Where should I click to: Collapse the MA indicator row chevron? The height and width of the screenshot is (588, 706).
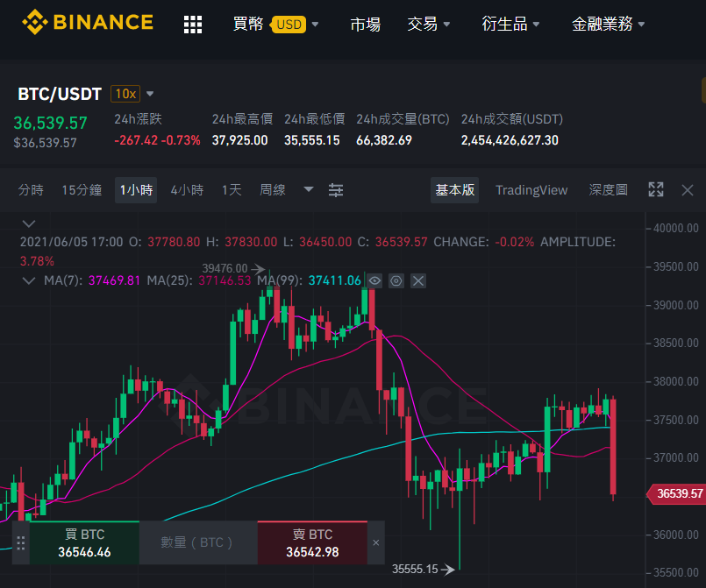(29, 280)
